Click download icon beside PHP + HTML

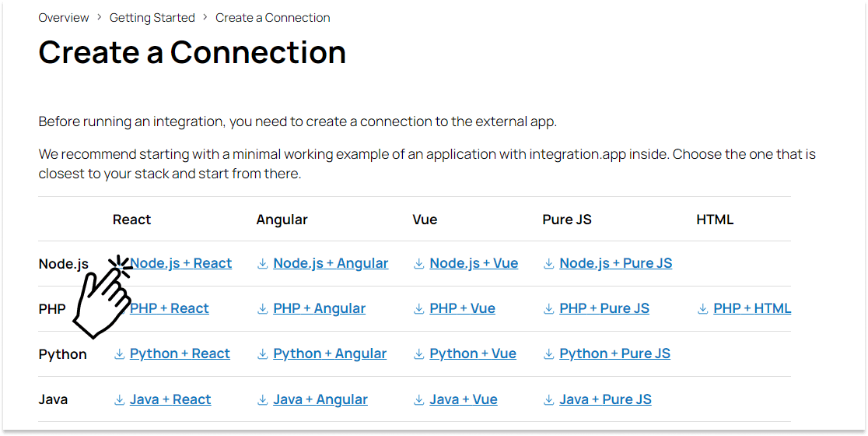[x=702, y=309]
